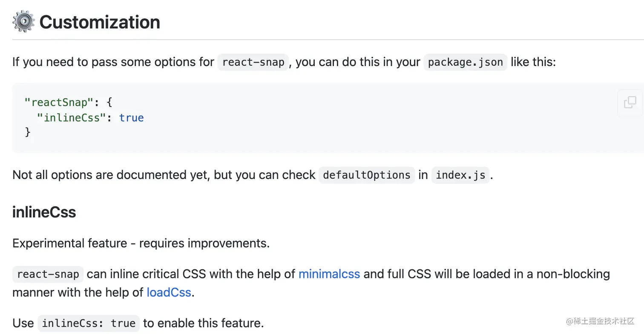Click the closing brace in the code block

point(28,132)
